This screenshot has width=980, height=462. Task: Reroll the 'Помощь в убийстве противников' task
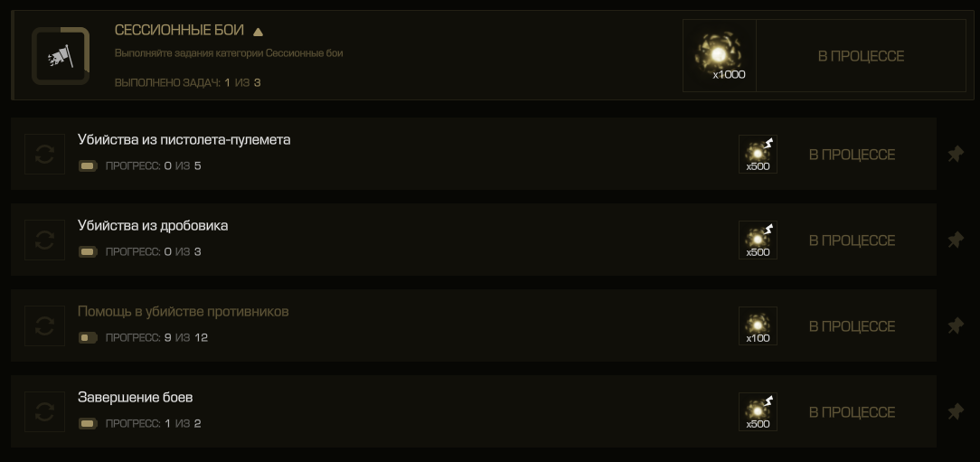tap(44, 326)
